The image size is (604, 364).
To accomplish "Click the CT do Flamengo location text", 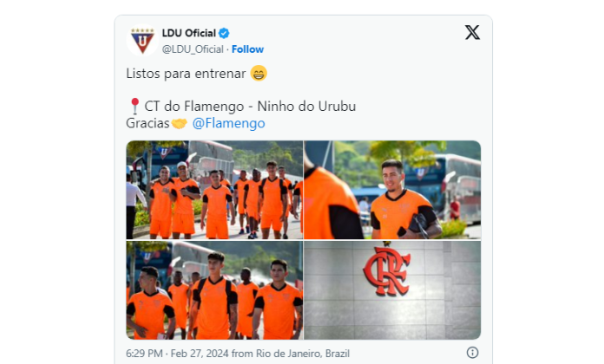I will pos(250,107).
